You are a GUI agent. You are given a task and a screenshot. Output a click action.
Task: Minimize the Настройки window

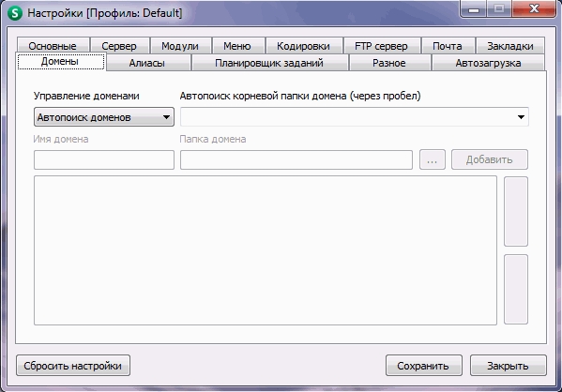coord(474,8)
